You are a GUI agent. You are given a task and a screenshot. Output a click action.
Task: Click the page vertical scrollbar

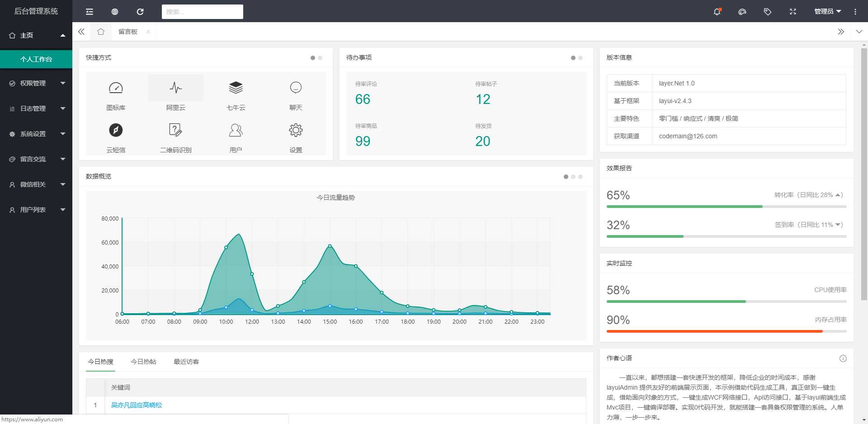click(864, 174)
